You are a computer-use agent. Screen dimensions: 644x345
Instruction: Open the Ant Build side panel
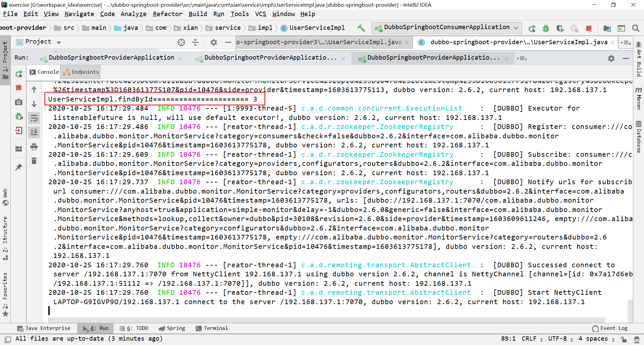[639, 59]
